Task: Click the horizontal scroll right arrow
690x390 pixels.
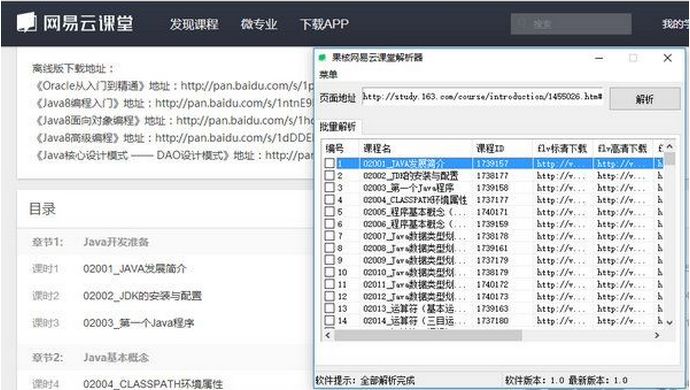Action: coord(657,335)
